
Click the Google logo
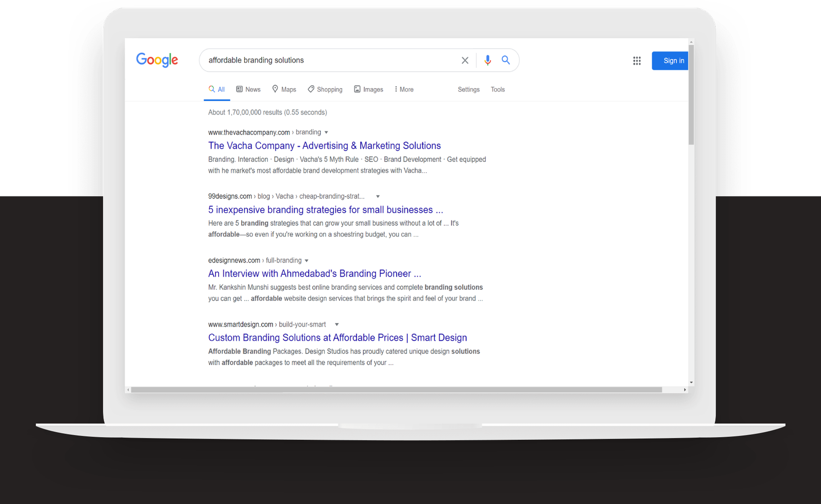click(x=157, y=60)
